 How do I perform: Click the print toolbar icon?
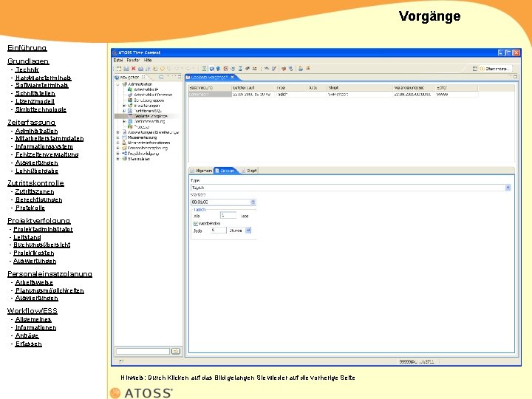point(140,69)
